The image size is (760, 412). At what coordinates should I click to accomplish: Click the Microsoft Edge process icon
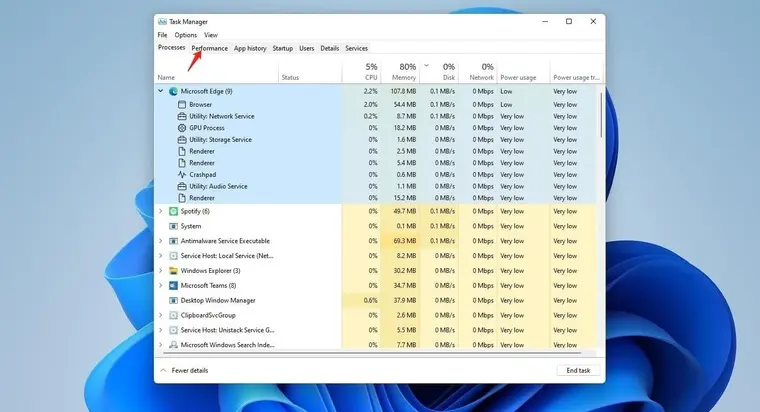(x=173, y=91)
